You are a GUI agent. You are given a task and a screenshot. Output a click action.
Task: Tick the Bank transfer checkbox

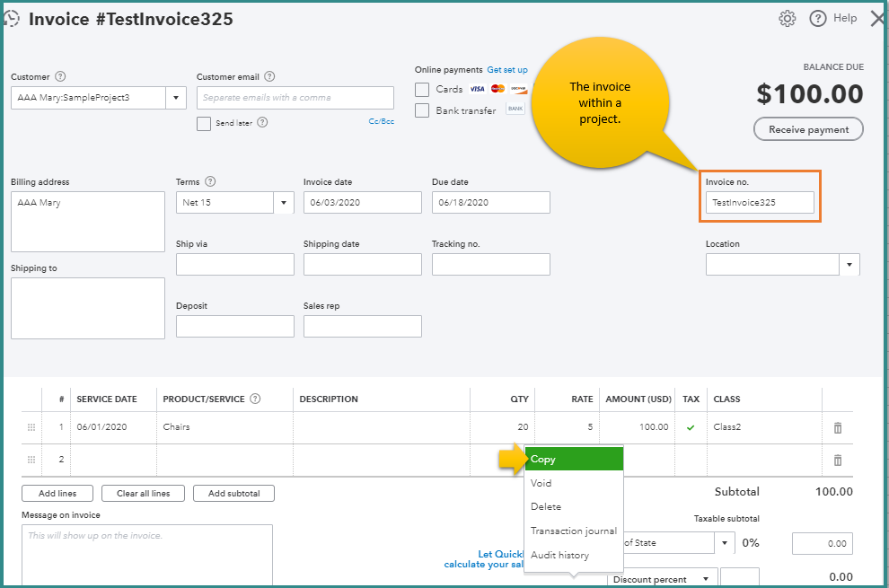click(x=422, y=110)
